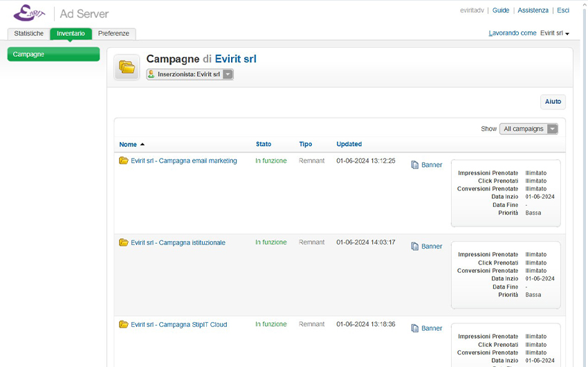The height and width of the screenshot is (367, 588).
Task: Click Banner icon in StipIT Cloud row
Action: coord(415,328)
